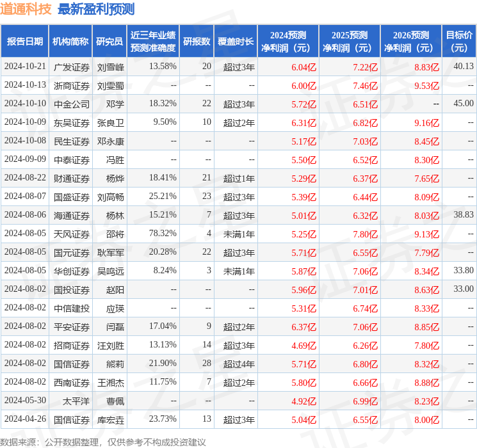Click the 2026预测净利润 column header
The width and height of the screenshot is (477, 448).
coord(411,42)
